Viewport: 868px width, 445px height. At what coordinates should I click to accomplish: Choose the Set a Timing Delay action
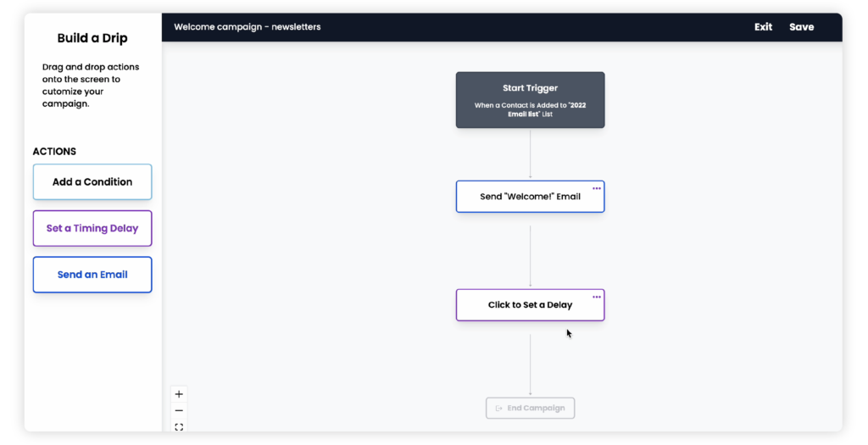92,229
